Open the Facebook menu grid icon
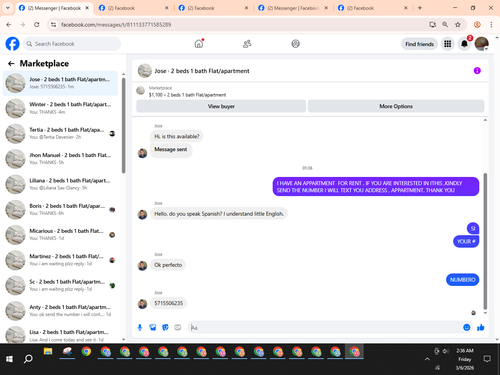Screen dimensions: 500x375 click(448, 44)
